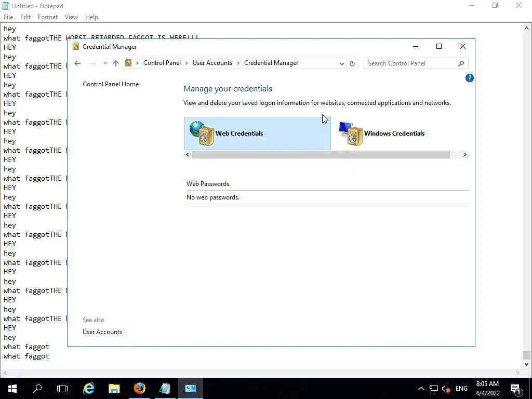Open taskbar search magnifier
This screenshot has width=532, height=399.
pos(37,389)
